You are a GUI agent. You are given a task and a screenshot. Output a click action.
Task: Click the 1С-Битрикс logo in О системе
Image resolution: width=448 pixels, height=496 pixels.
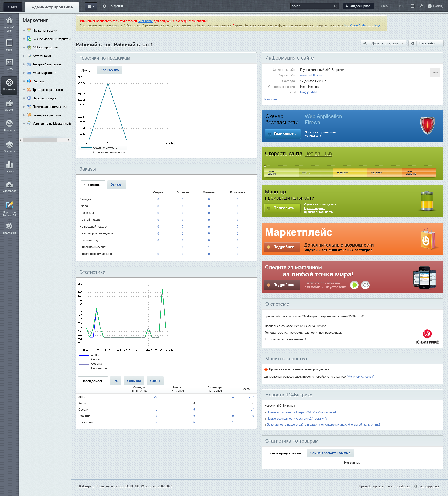click(x=427, y=336)
